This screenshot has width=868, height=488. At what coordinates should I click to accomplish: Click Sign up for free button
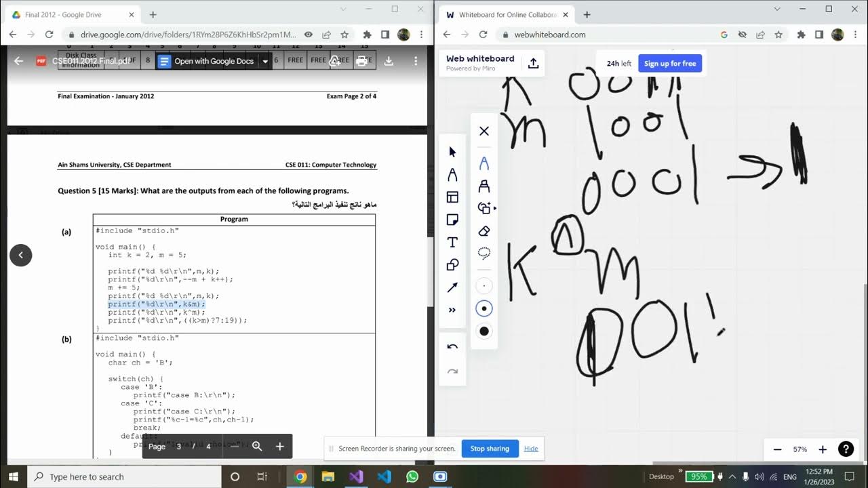click(670, 64)
